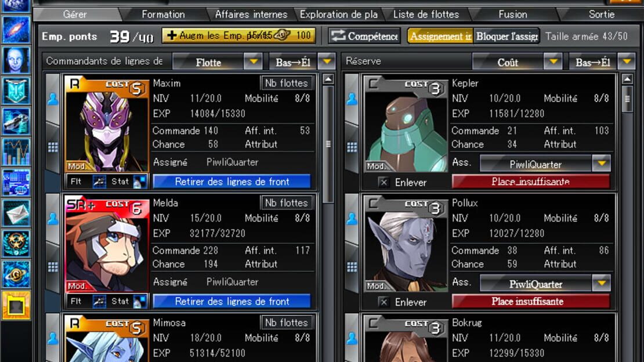Viewport: 644px width, 362px height.
Task: Open the gold G planet sidebar icon
Action: click(x=16, y=274)
